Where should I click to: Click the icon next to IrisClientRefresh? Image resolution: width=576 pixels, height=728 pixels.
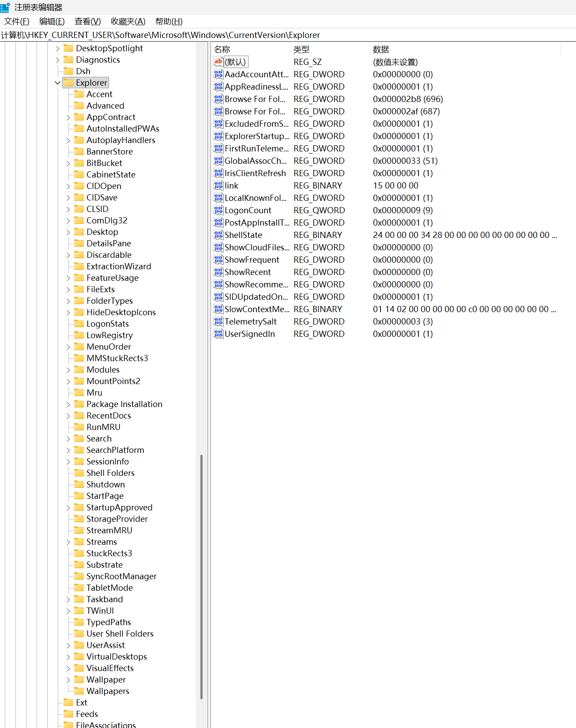coord(218,173)
